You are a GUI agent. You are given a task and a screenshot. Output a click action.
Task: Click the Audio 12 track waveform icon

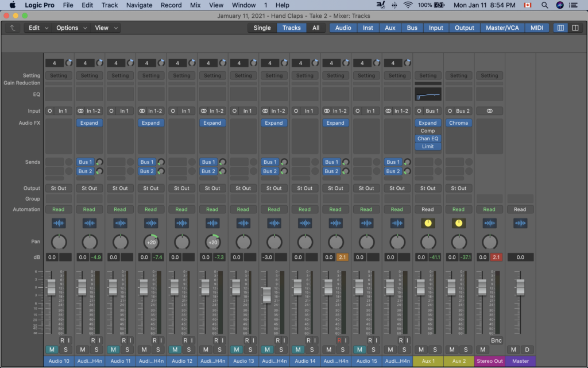tap(181, 223)
